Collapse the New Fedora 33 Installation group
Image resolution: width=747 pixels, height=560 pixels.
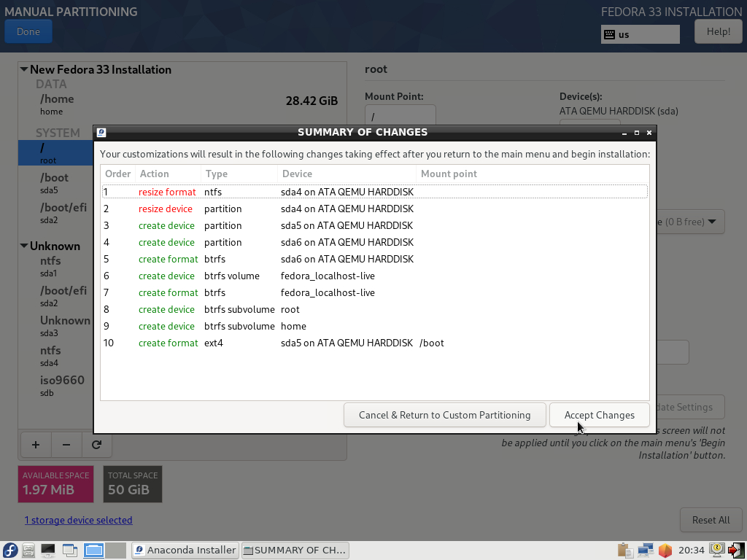click(24, 69)
